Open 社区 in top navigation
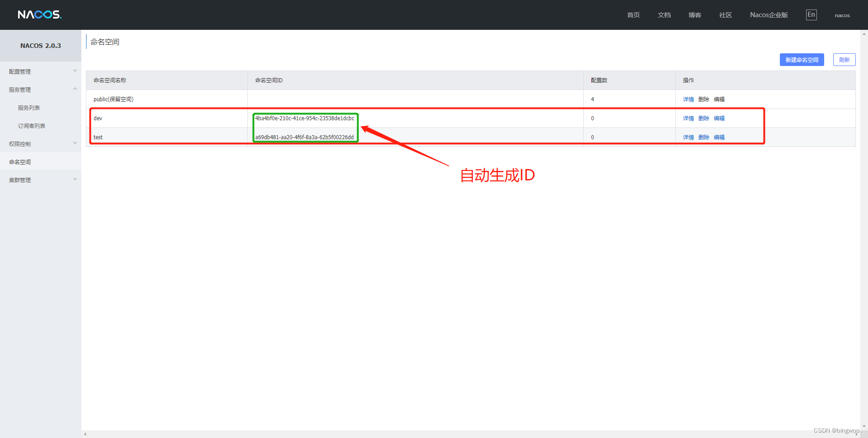The image size is (868, 438). tap(726, 15)
